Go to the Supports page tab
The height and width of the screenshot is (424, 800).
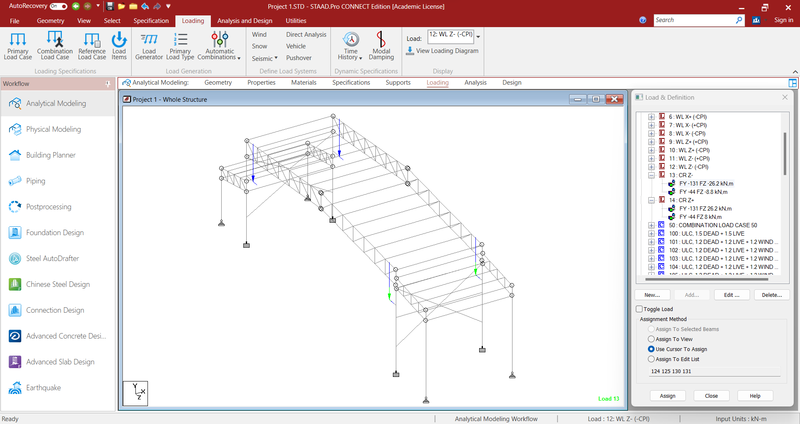click(x=398, y=83)
